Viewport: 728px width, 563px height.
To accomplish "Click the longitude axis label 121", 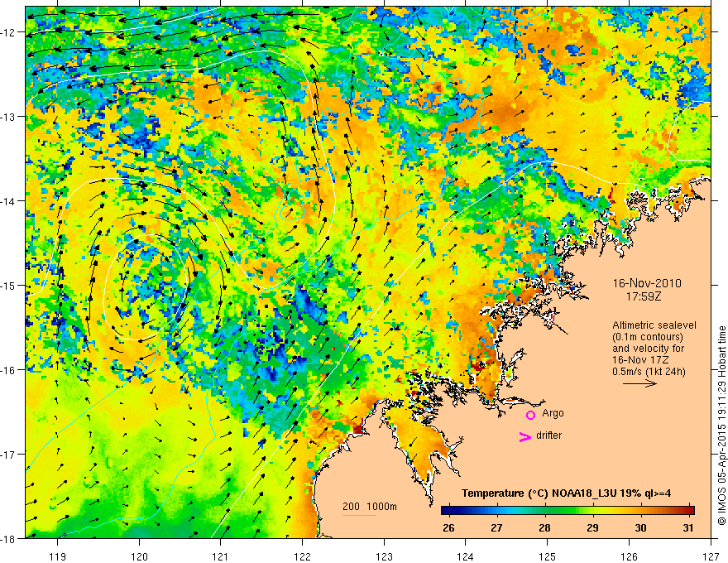I will (x=221, y=556).
